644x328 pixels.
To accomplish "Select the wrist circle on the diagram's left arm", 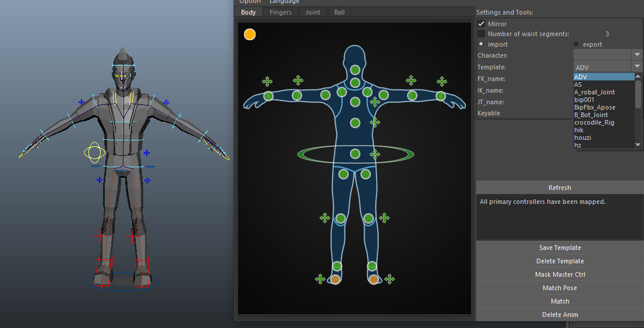I will click(268, 96).
